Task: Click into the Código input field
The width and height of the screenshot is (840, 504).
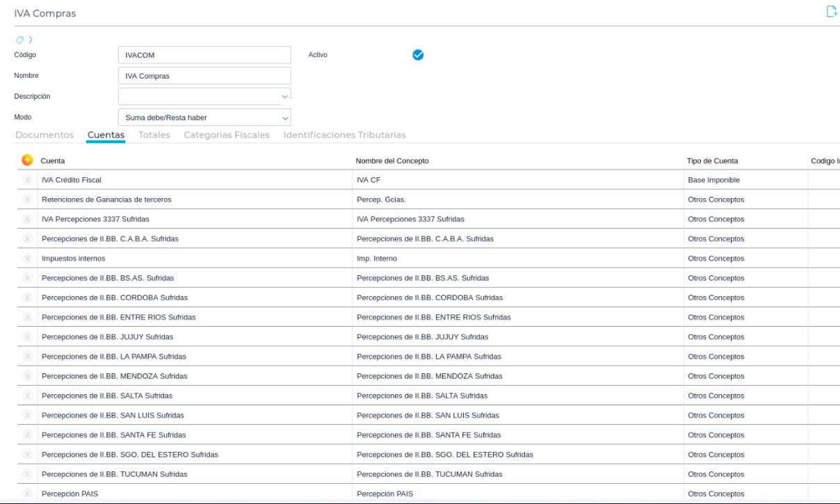Action: [x=204, y=56]
